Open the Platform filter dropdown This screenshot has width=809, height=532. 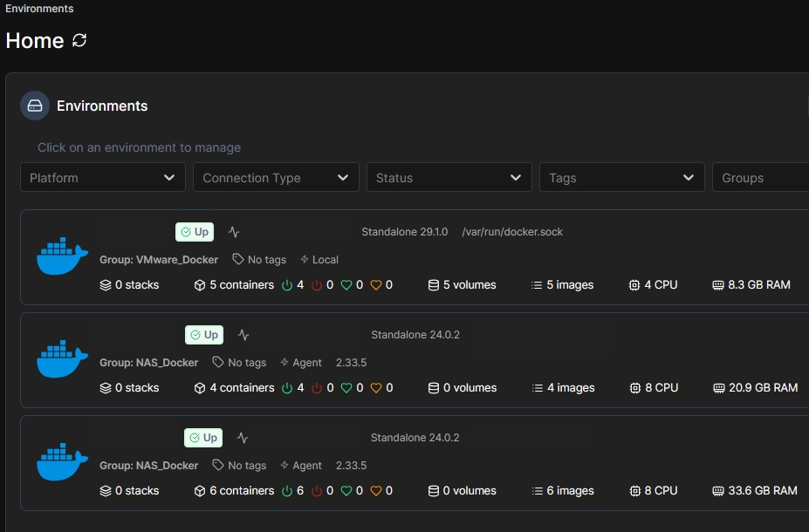102,178
